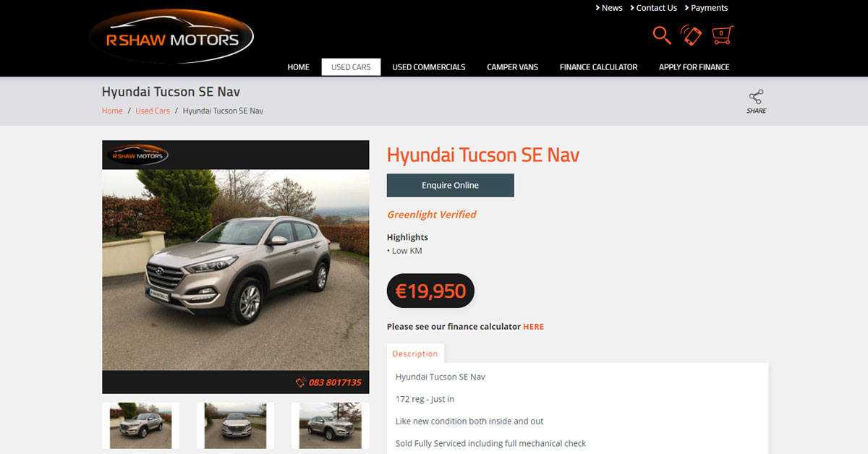
Task: Click the Share icon
Action: pyautogui.click(x=757, y=102)
